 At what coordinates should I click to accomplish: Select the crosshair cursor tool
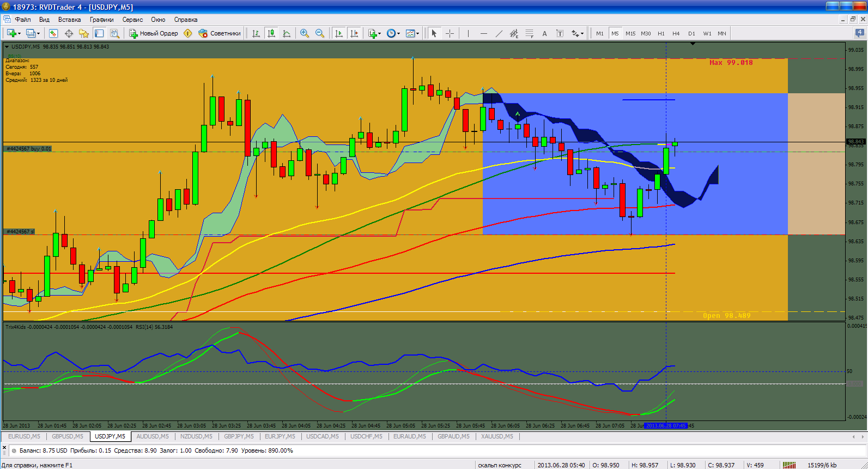point(450,33)
